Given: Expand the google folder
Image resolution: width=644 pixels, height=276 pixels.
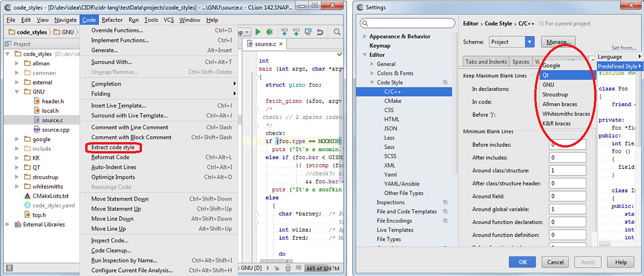Looking at the screenshot, I should pos(17,139).
